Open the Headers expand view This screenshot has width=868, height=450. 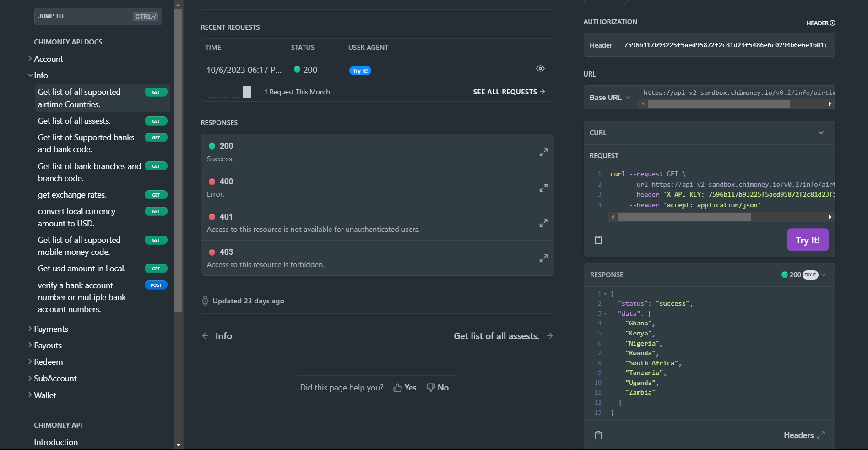pyautogui.click(x=804, y=435)
